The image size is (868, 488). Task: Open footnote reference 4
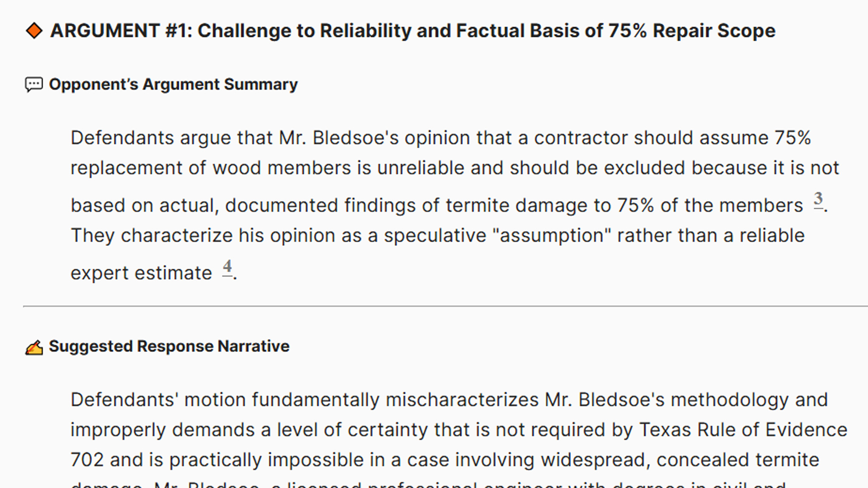click(227, 267)
